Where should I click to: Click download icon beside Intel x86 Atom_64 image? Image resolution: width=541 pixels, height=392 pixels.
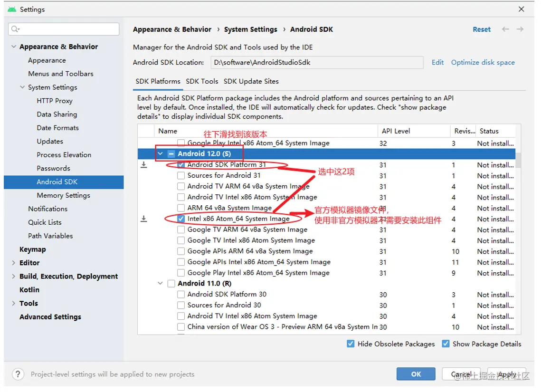point(144,219)
